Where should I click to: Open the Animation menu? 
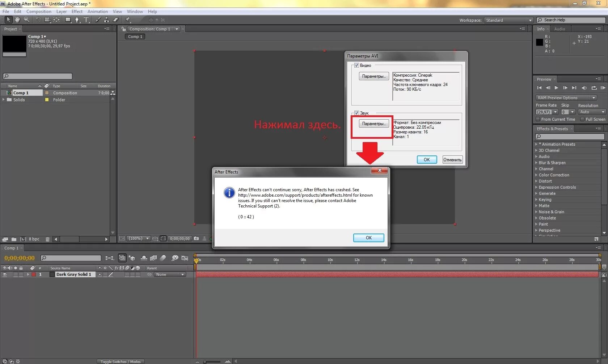pyautogui.click(x=98, y=12)
